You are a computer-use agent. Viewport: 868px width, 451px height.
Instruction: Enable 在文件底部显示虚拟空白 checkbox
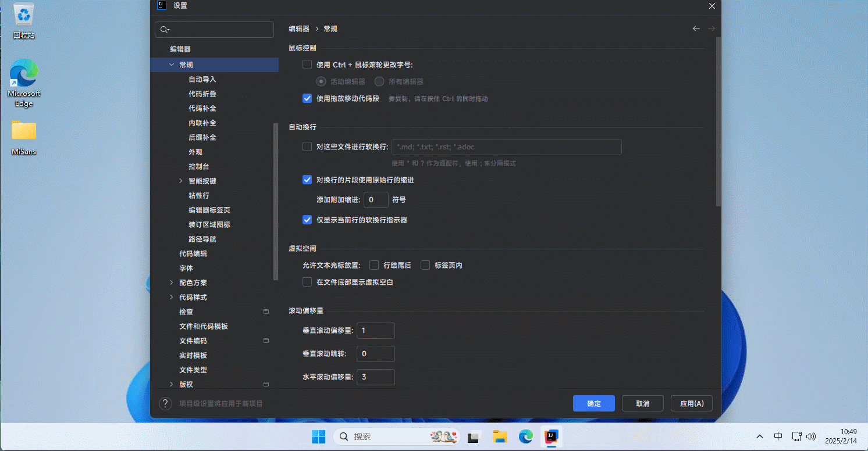pyautogui.click(x=307, y=282)
